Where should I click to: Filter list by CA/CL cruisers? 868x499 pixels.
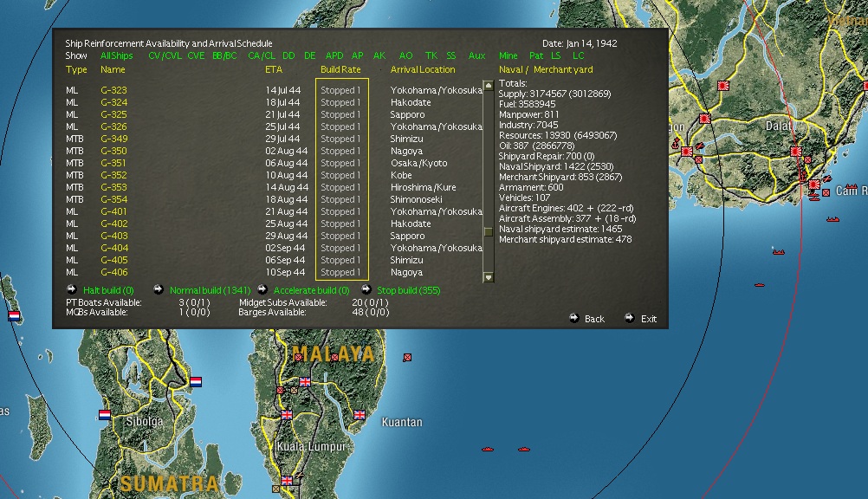tap(262, 56)
